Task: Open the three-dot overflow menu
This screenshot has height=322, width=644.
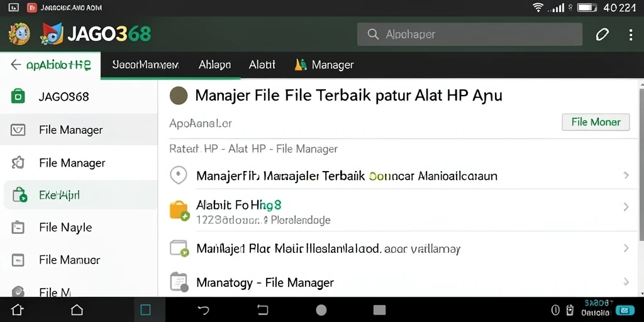Action: point(631,35)
